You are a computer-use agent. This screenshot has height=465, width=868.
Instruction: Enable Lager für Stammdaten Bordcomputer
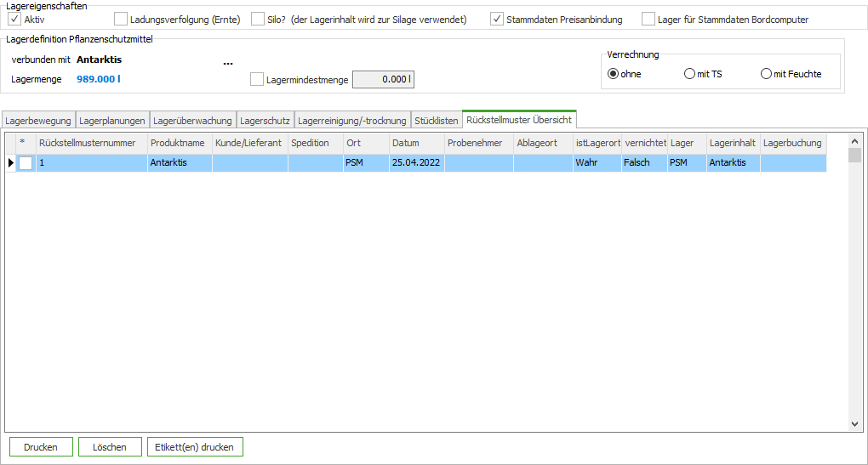coord(649,19)
